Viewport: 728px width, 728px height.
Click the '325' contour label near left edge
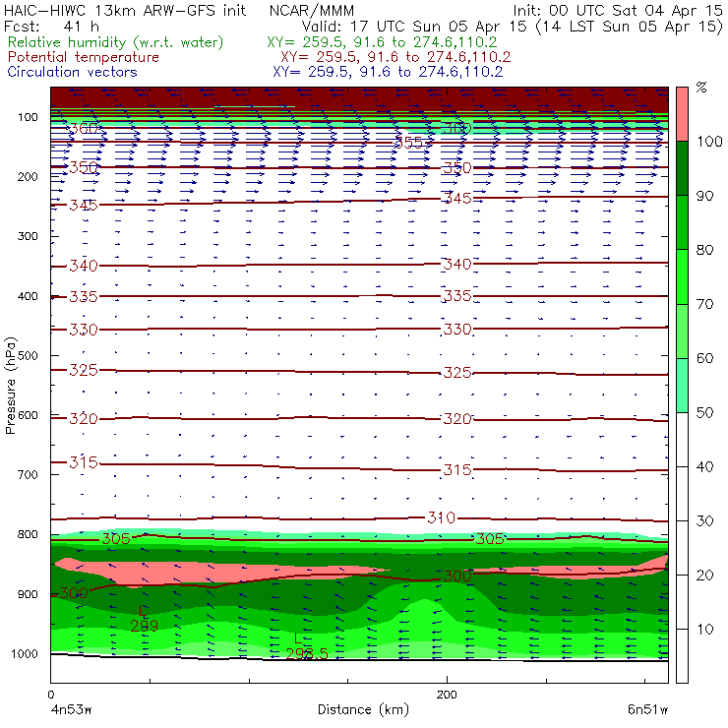pos(84,370)
